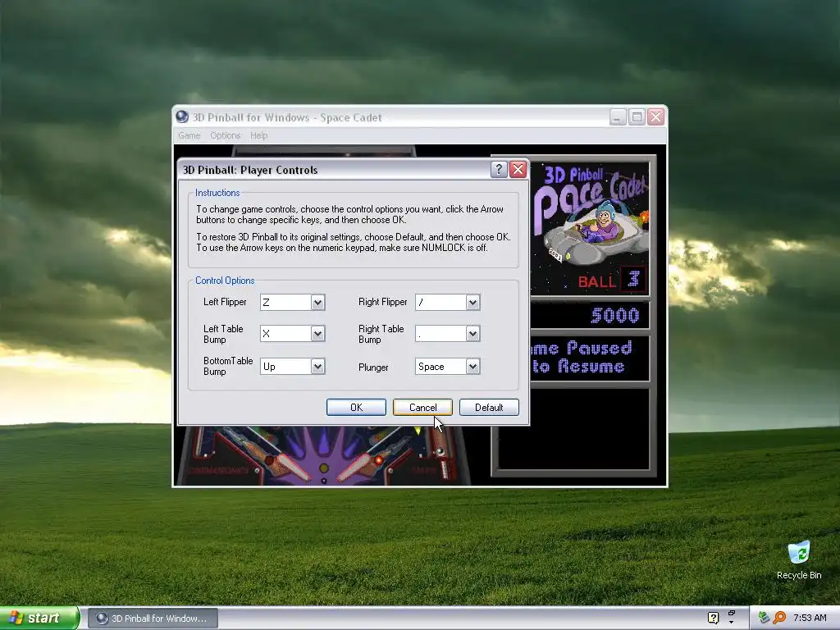Screen dimensions: 840x630
Task: Click the Left Flipper label
Action: pyautogui.click(x=225, y=302)
